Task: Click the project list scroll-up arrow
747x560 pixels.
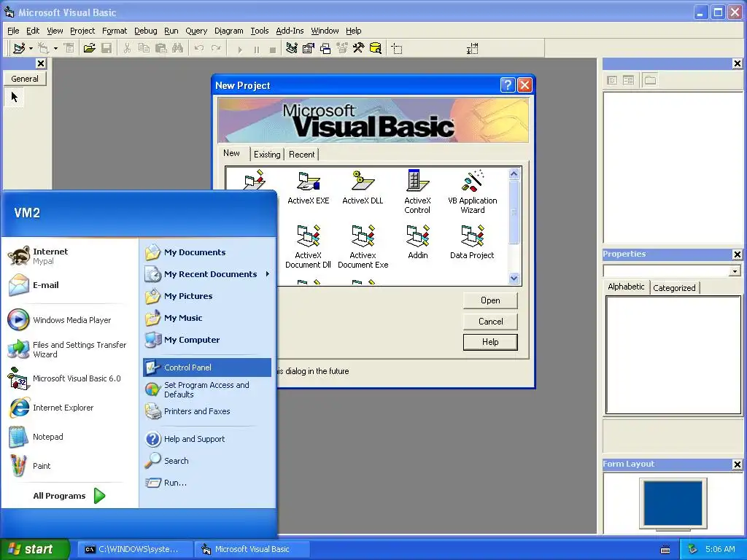Action: coord(514,174)
